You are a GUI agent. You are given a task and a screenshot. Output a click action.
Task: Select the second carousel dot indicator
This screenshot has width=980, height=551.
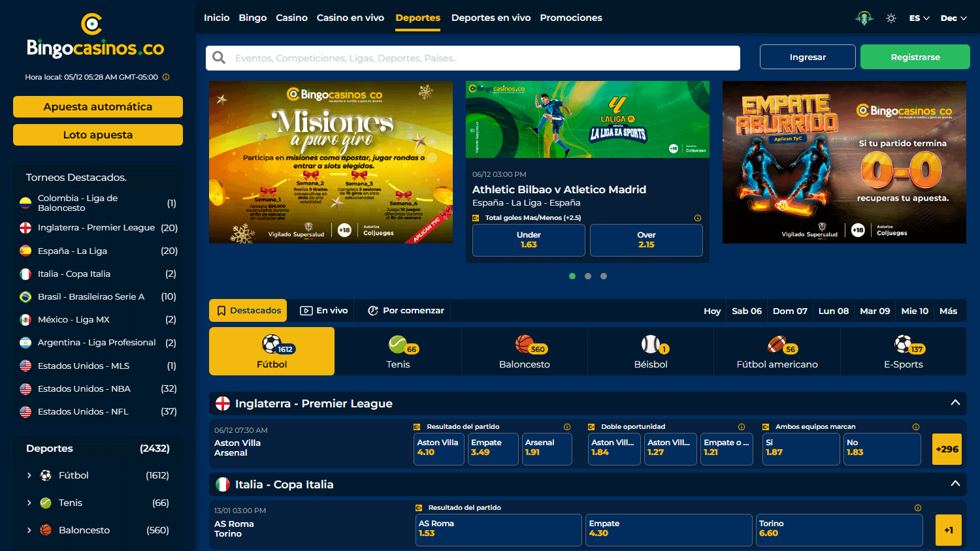[588, 275]
